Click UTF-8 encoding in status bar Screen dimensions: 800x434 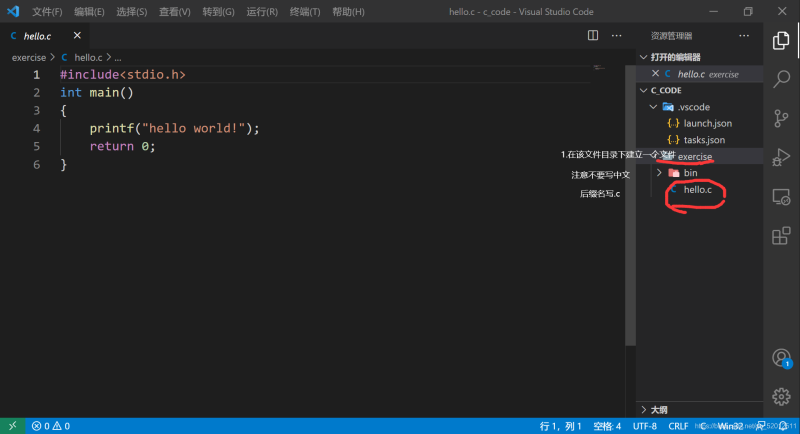tap(645, 426)
